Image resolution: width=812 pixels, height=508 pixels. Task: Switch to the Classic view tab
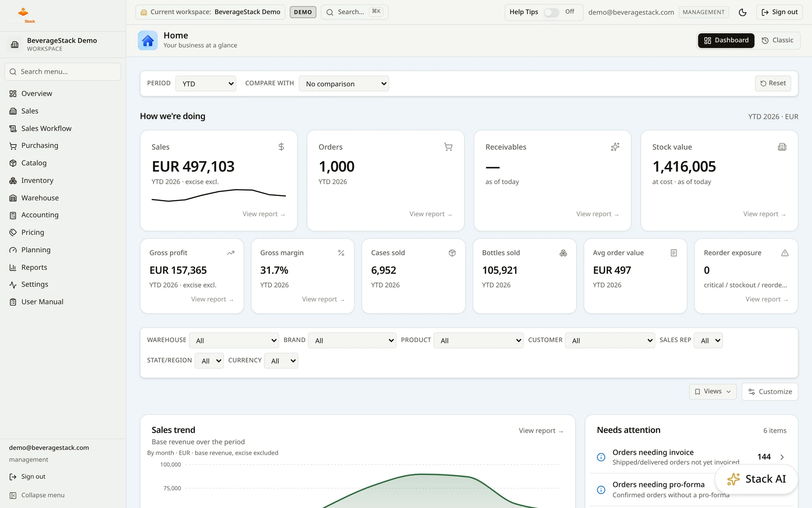coord(777,41)
